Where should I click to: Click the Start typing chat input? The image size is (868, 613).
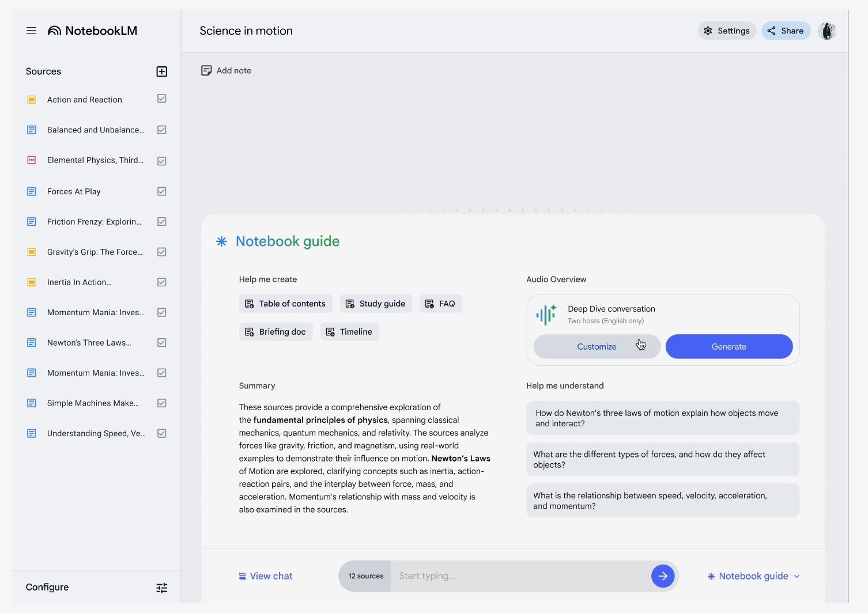coord(519,576)
